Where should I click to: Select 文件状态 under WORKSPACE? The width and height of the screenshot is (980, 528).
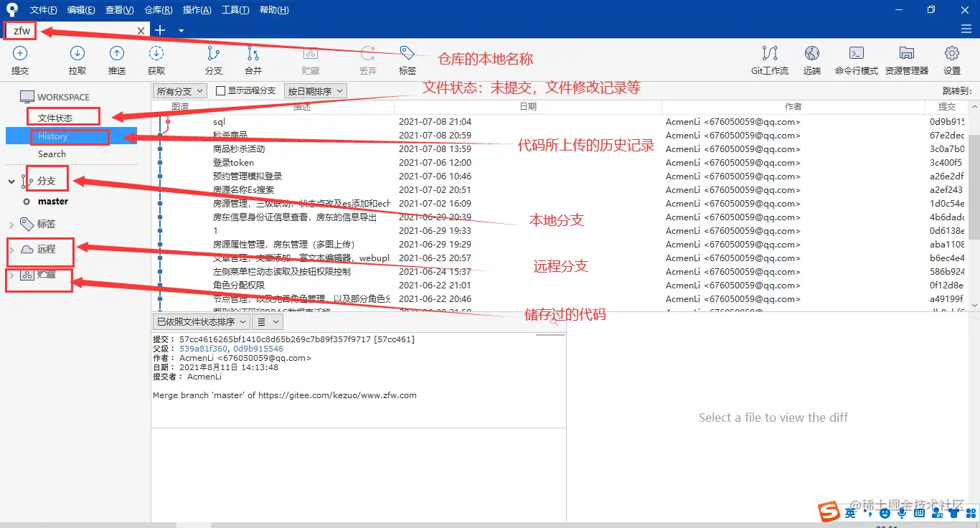tap(55, 118)
